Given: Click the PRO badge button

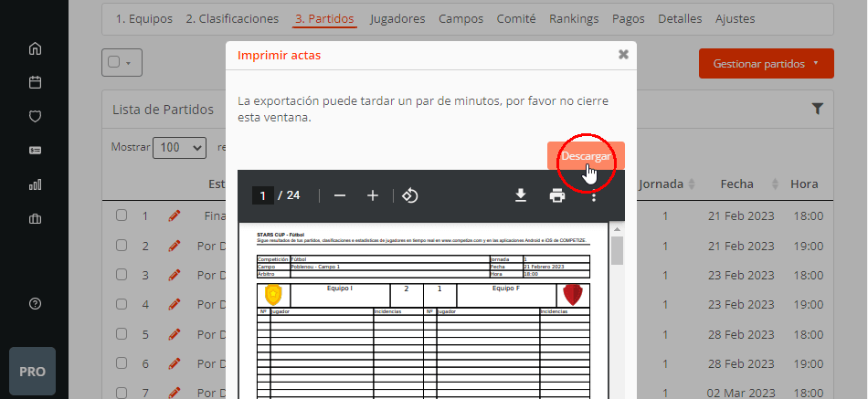Looking at the screenshot, I should 32,372.
